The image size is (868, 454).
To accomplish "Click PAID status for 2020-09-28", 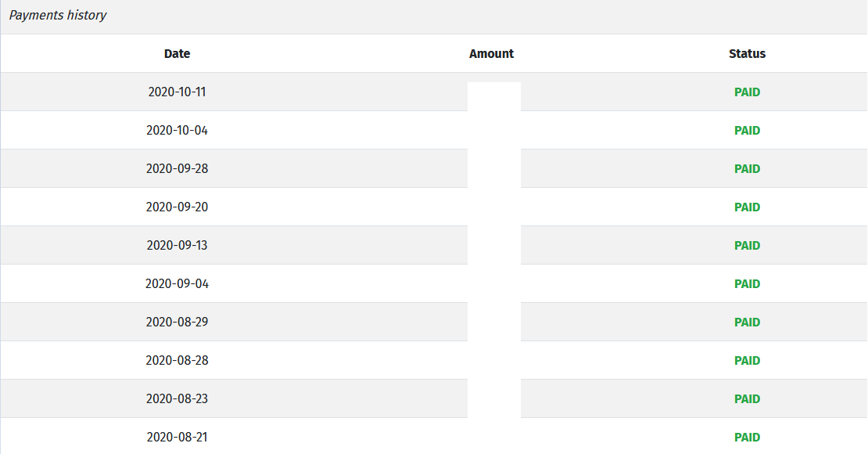I will coord(747,169).
